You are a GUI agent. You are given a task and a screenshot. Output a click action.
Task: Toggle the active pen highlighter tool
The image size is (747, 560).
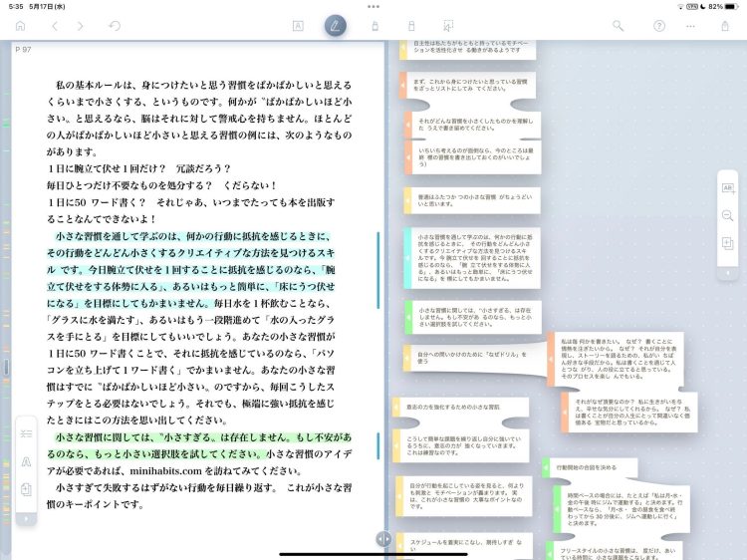tap(336, 26)
